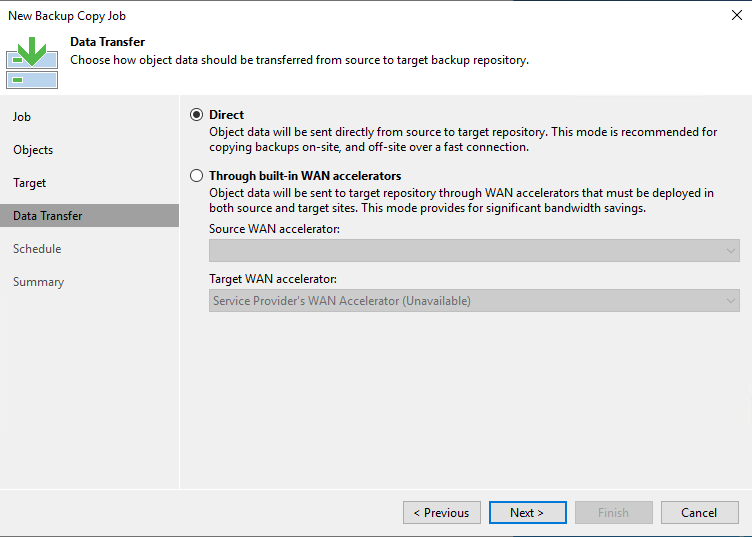This screenshot has width=752, height=537.
Task: Choose Through built-in WAN accelerators option
Action: point(196,175)
